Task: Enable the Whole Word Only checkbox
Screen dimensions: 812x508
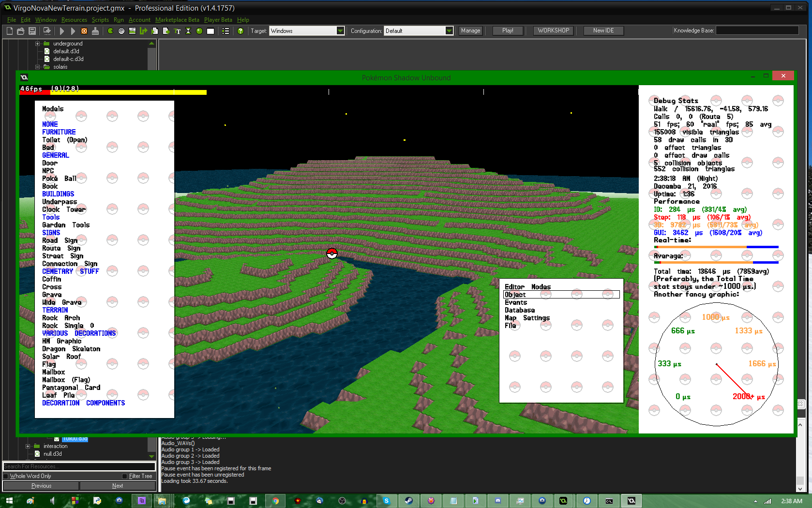Action: (x=6, y=476)
